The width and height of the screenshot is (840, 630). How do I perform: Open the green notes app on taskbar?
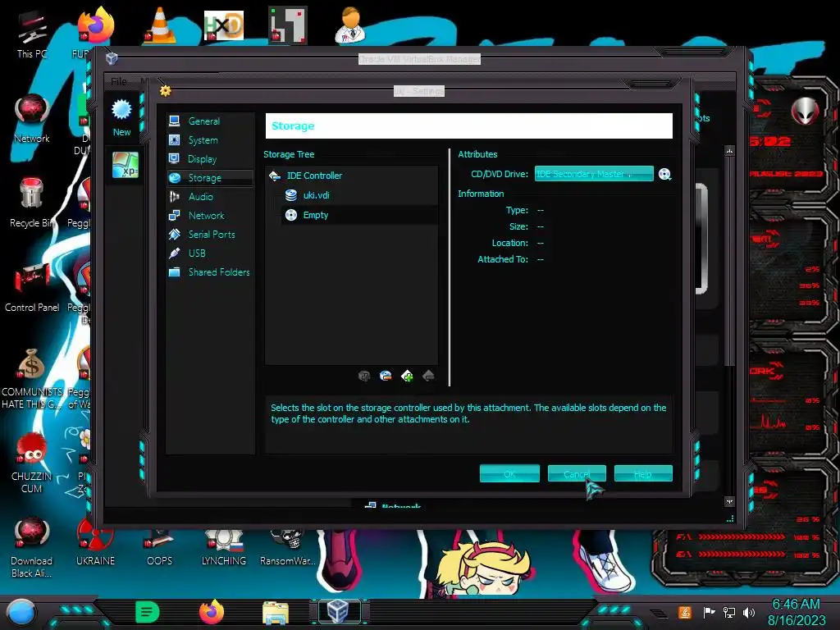[148, 612]
